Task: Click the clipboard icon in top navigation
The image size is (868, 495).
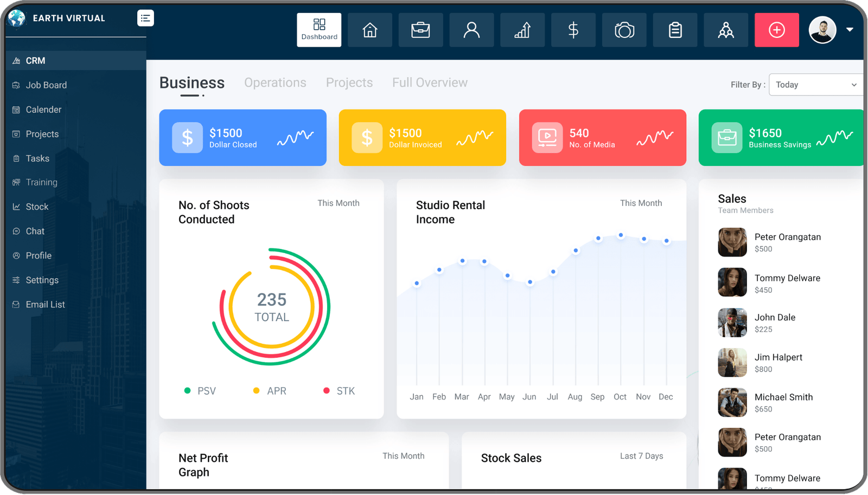Action: point(675,30)
